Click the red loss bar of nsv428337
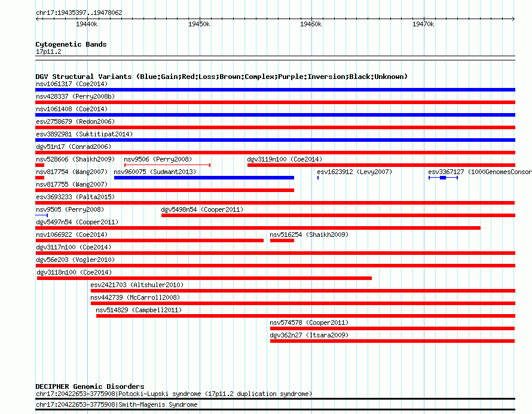 click(x=275, y=102)
